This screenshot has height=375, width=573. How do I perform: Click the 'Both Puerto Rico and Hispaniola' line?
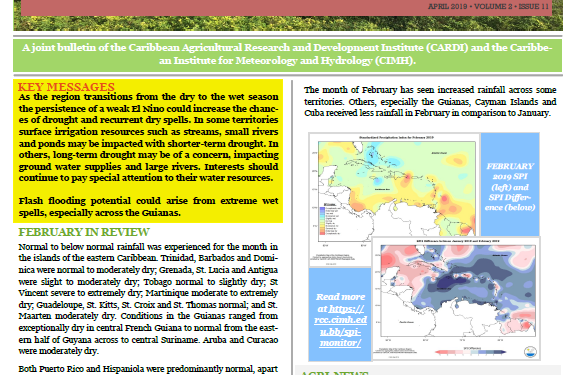tap(148, 369)
